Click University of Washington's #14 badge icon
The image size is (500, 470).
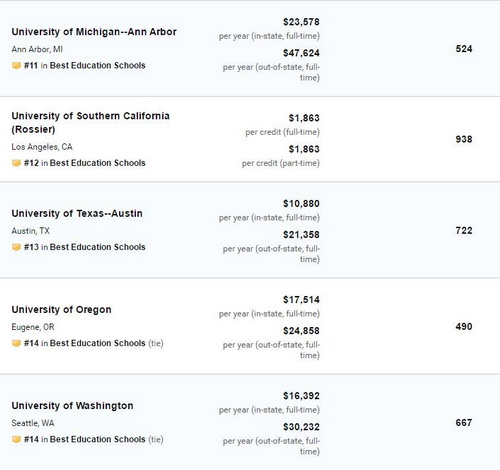16,439
